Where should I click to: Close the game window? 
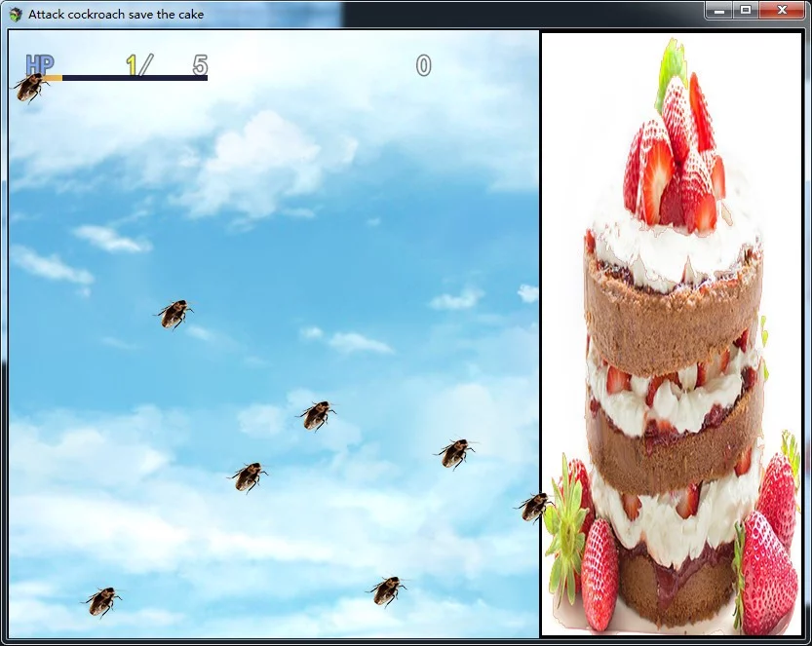(782, 11)
